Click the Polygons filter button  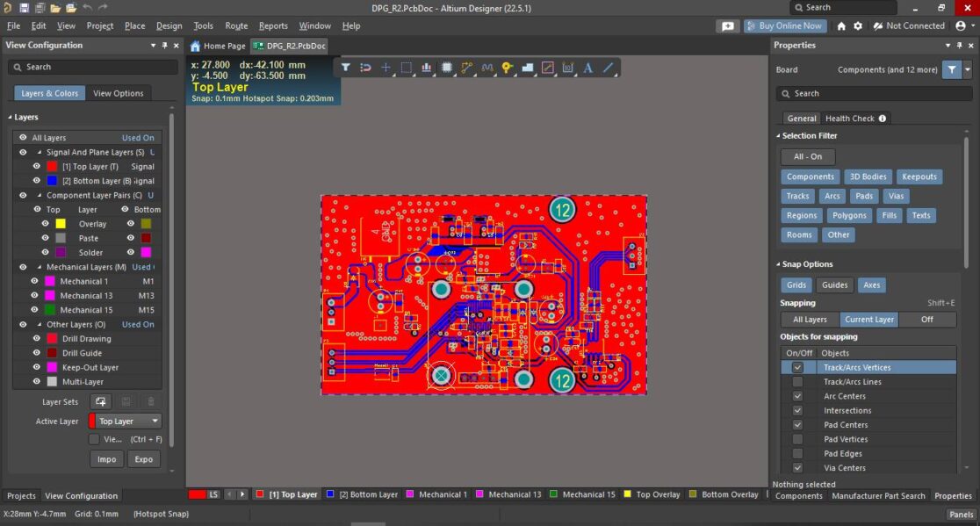[x=849, y=215]
